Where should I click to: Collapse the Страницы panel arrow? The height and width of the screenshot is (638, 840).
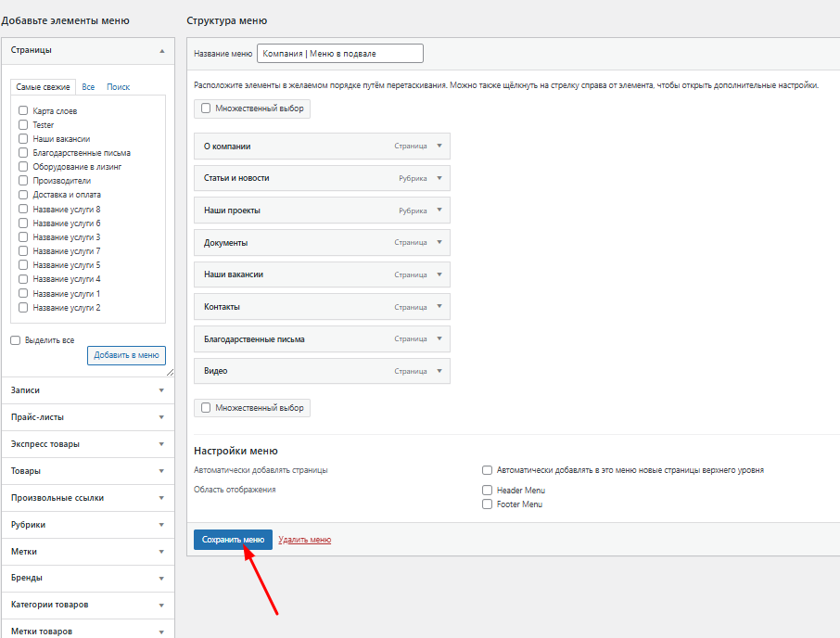point(162,50)
